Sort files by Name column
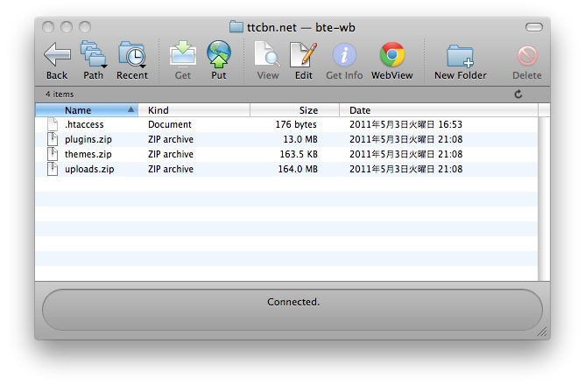This screenshot has width=585, height=392. point(86,110)
